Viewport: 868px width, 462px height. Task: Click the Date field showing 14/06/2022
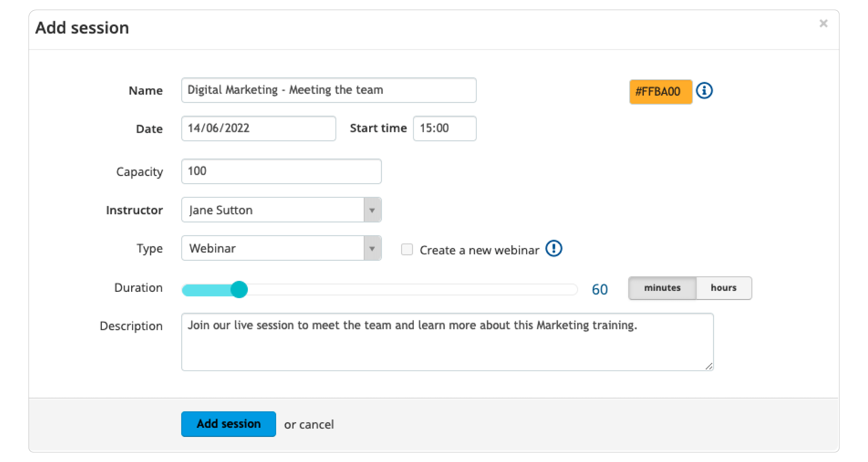tap(258, 128)
